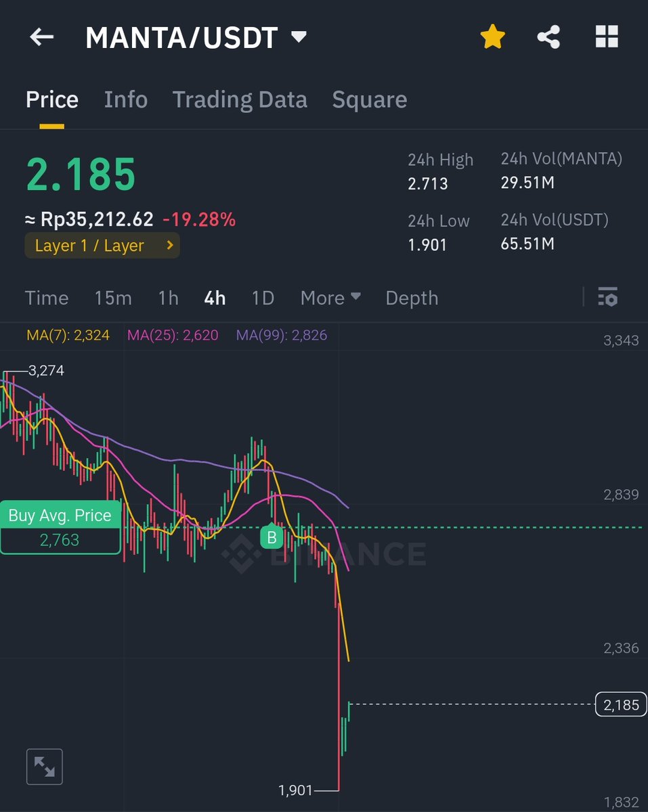Tap the MA(25): 2,620 indicator label
Image resolution: width=648 pixels, height=812 pixels.
click(173, 335)
